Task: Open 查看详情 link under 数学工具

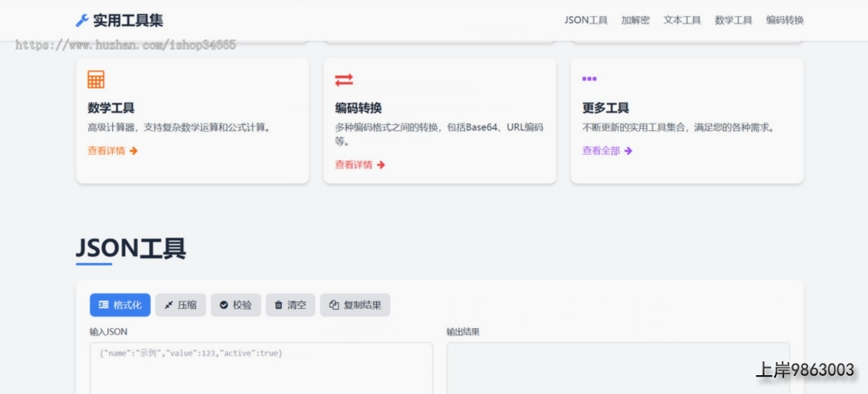Action: 106,151
